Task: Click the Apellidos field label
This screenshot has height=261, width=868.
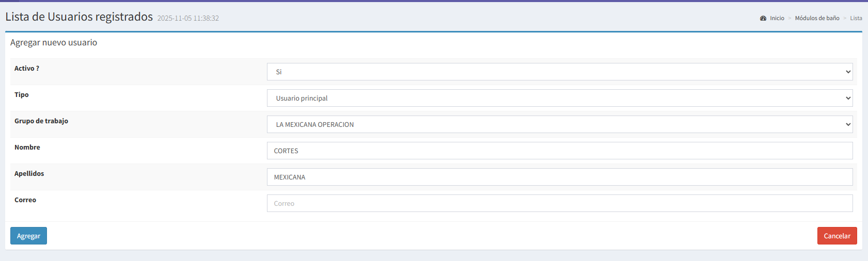Action: [x=29, y=173]
